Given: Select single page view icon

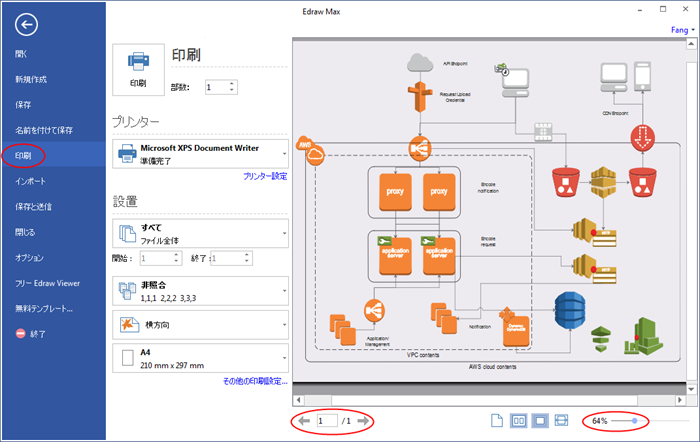Looking at the screenshot, I should 497,421.
